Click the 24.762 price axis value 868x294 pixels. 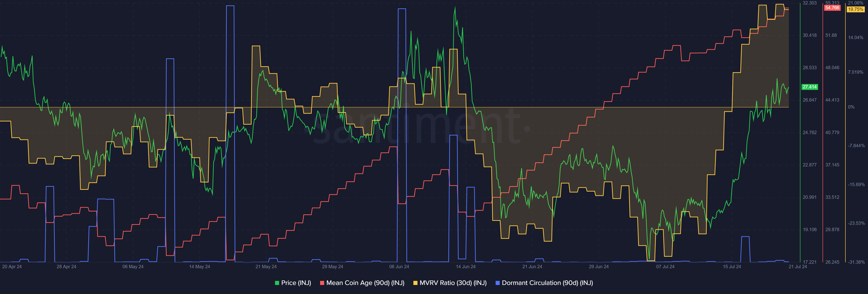[809, 133]
